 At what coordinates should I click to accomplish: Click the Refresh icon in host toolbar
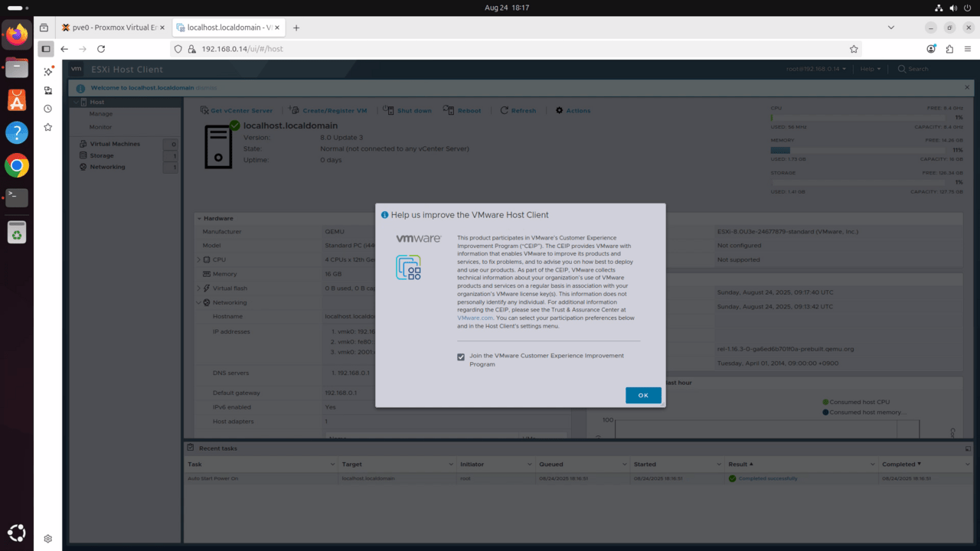coord(505,110)
